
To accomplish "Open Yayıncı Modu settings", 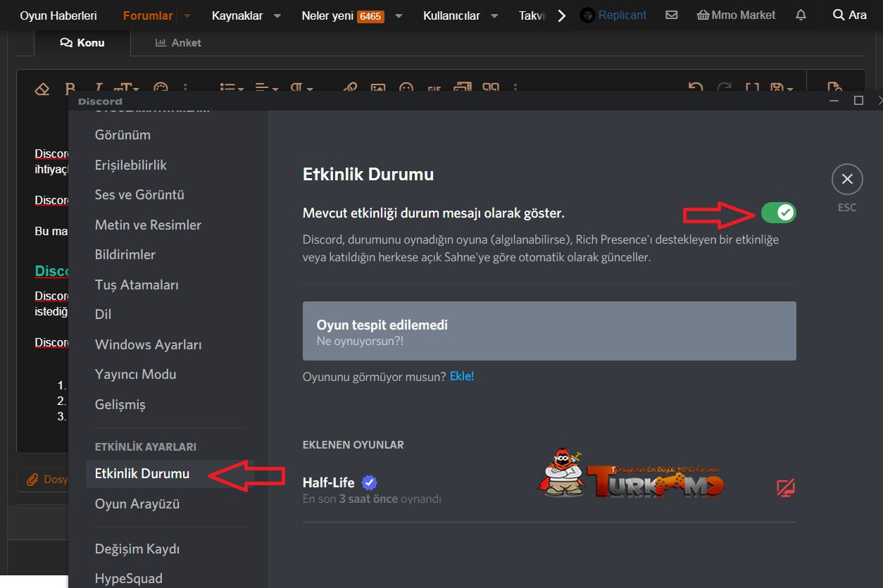I will [x=136, y=374].
